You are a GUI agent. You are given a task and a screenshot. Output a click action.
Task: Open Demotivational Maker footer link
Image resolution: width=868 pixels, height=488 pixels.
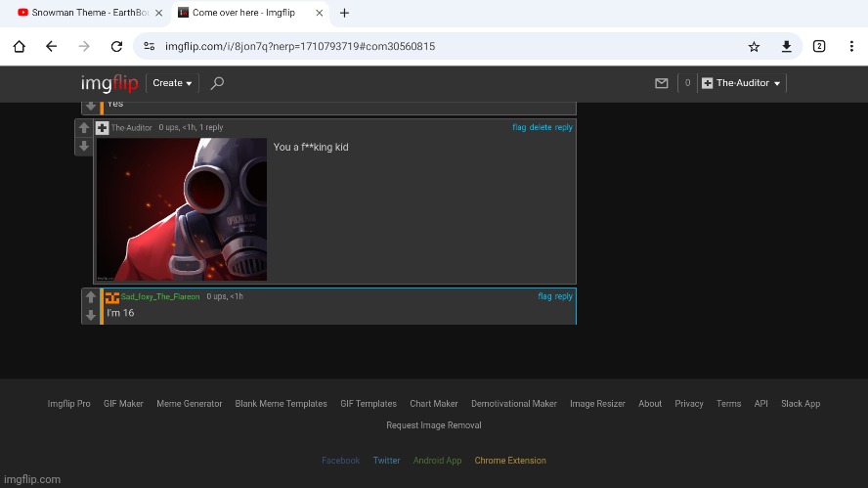click(514, 404)
